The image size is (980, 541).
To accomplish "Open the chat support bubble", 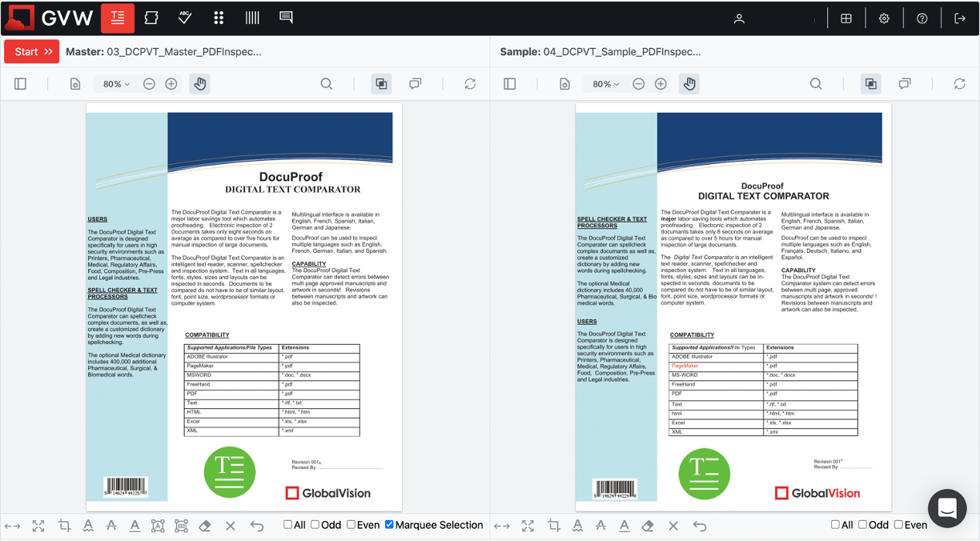I will pyautogui.click(x=947, y=508).
